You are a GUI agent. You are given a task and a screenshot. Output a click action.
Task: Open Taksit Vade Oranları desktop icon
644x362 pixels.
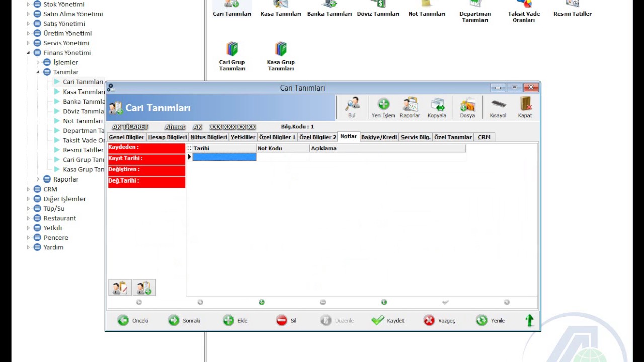pos(524,11)
